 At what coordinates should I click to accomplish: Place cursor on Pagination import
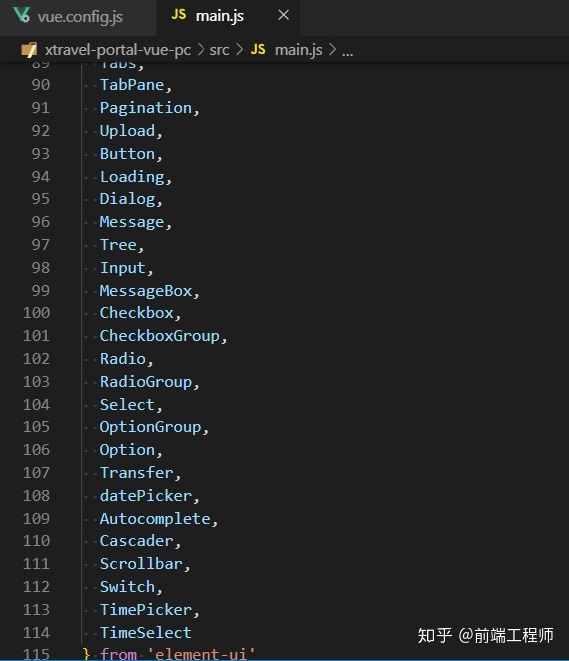pos(145,108)
